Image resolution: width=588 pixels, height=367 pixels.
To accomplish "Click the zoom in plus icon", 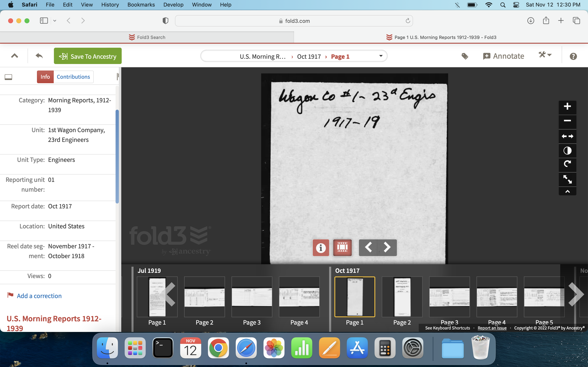I will (567, 106).
